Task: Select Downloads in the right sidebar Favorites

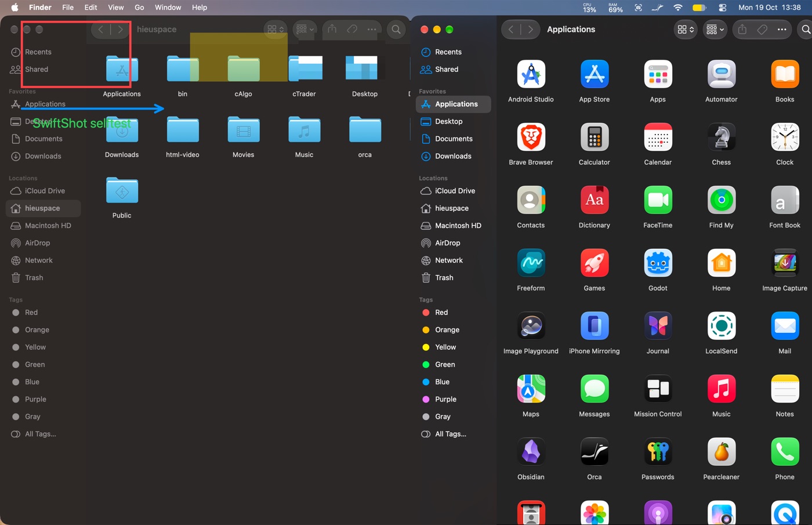Action: point(453,156)
